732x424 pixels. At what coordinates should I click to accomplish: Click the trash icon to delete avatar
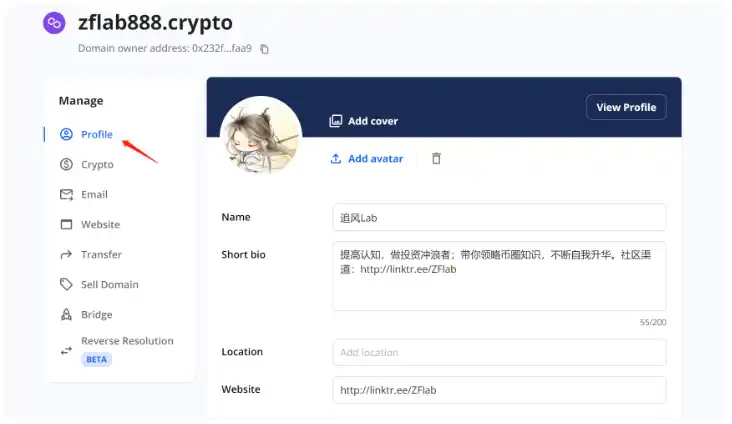tap(436, 159)
